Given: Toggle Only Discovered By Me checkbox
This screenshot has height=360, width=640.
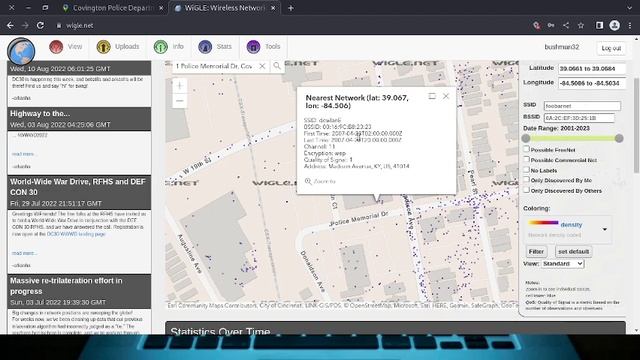Looking at the screenshot, I should pyautogui.click(x=527, y=180).
